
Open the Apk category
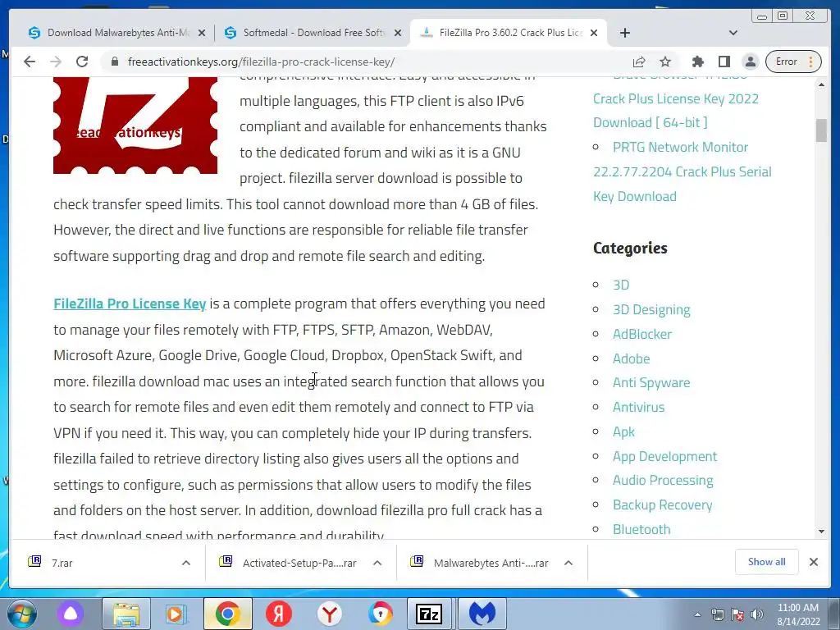[623, 431]
